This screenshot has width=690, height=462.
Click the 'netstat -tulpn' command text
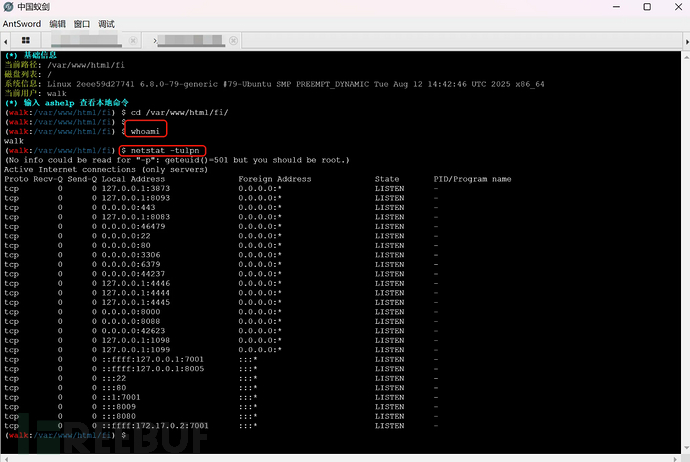tap(165, 150)
